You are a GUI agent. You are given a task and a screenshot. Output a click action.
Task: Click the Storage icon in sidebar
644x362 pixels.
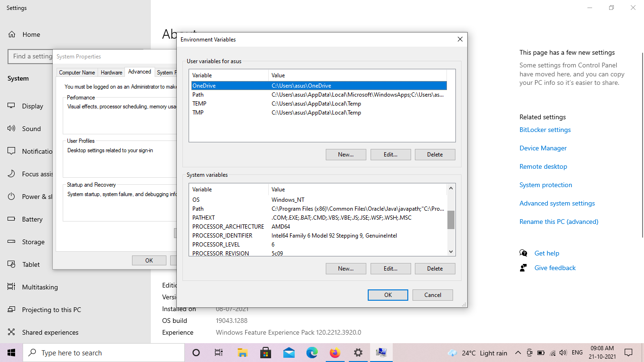[11, 242]
